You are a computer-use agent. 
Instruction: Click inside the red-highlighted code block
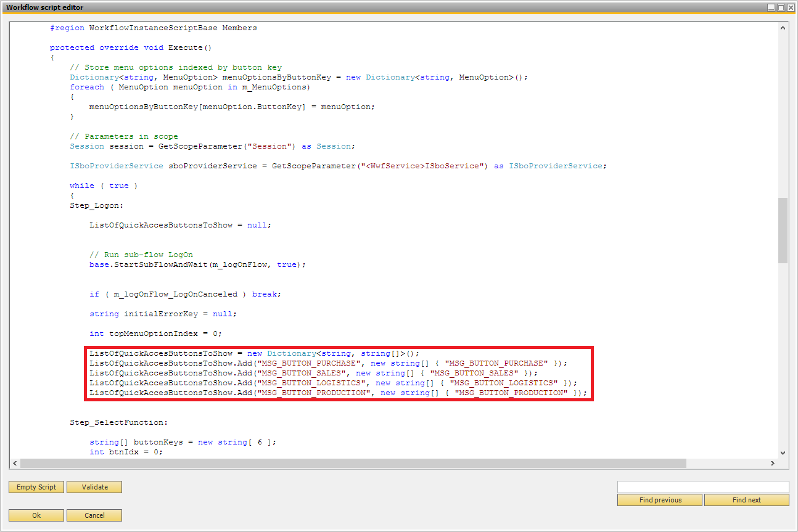coord(339,372)
